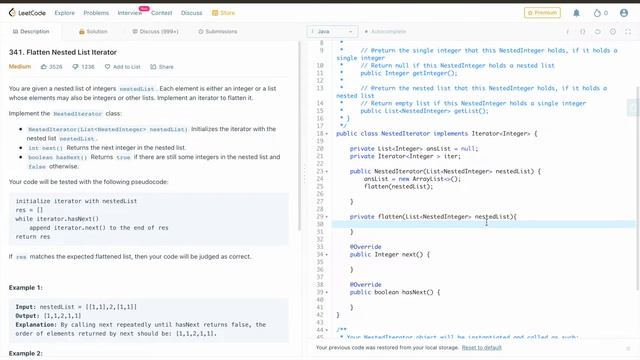The width and height of the screenshot is (640, 360).
Task: Switch to the Submissions tab
Action: tap(218, 31)
